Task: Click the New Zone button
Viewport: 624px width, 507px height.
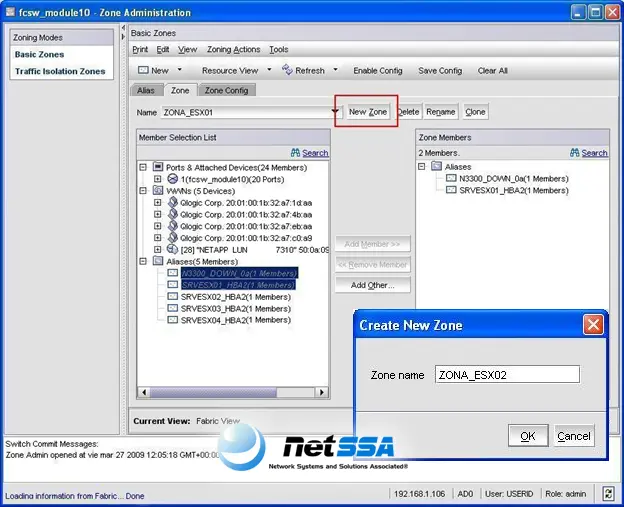Action: tap(367, 112)
